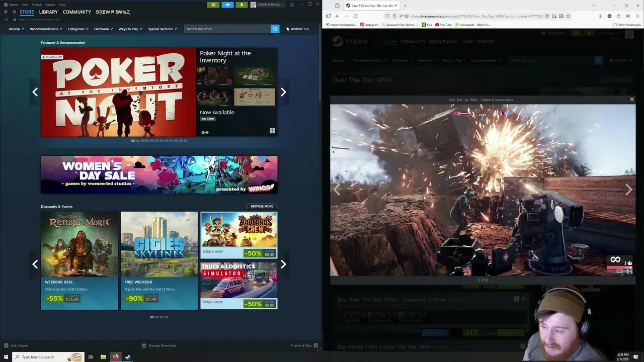Click the store search magnifier button
644x362 pixels.
click(275, 29)
